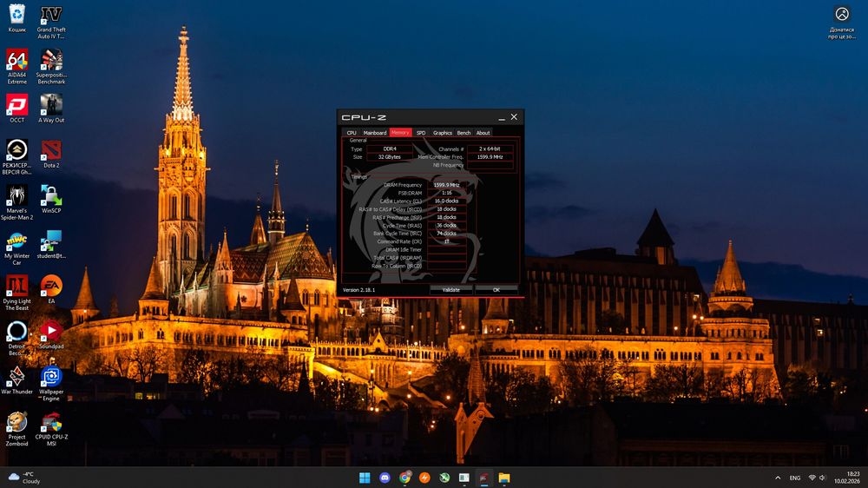Open the About tab in CPU-Z
This screenshot has height=488, width=868.
[483, 133]
